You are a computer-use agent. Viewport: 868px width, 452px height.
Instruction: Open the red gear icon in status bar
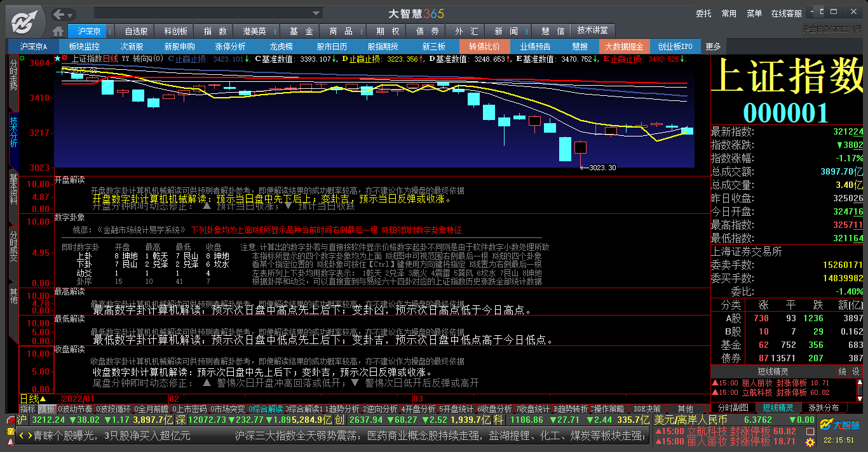pyautogui.click(x=809, y=442)
